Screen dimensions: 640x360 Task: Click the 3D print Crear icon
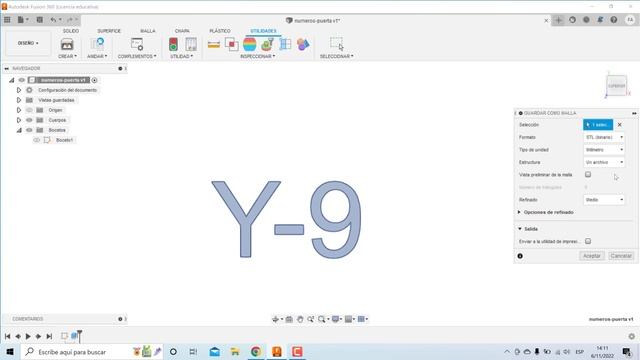coord(67,44)
